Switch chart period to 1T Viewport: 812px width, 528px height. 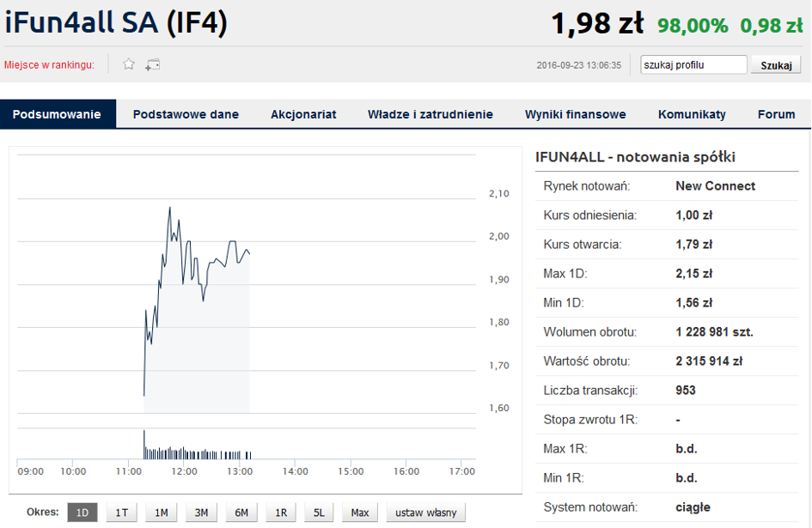[x=122, y=513]
